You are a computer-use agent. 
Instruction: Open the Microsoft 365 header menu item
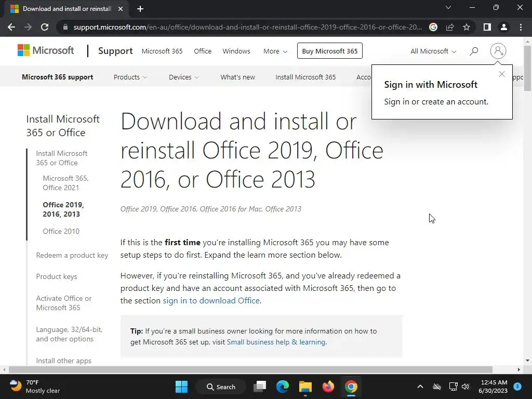162,51
